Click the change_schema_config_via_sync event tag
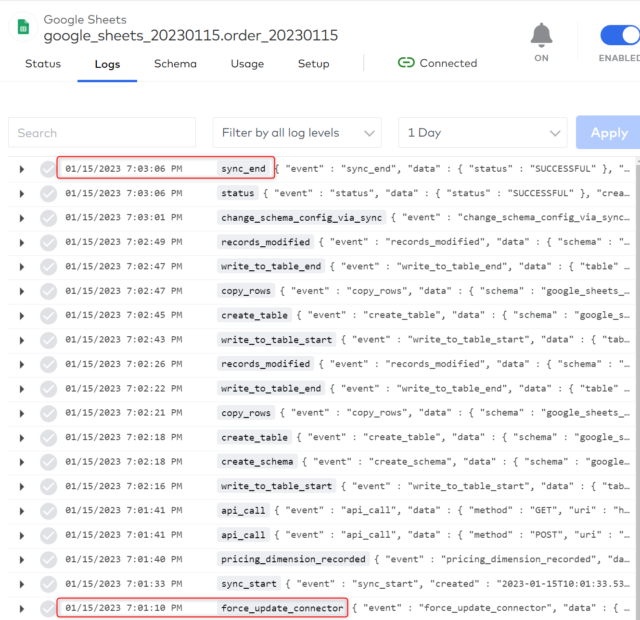 [301, 218]
